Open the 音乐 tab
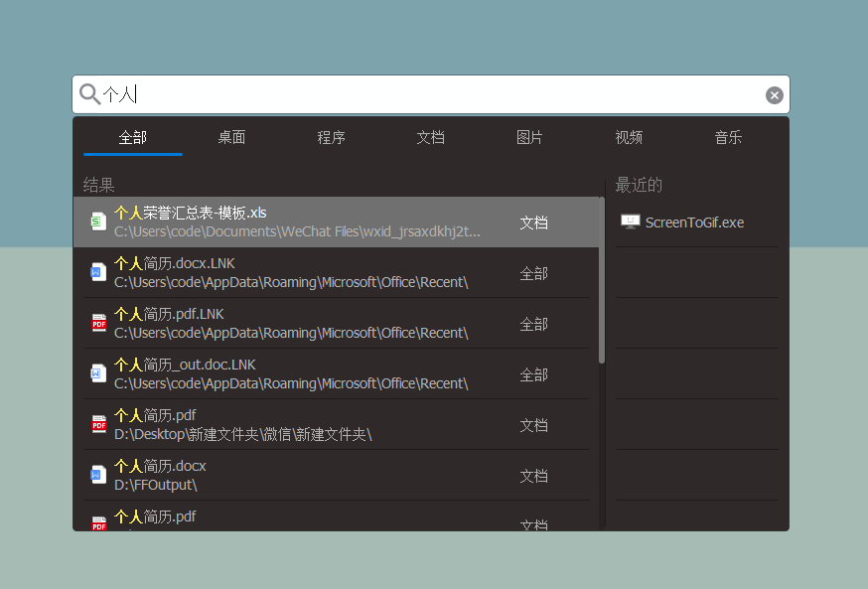868x589 pixels. [727, 137]
